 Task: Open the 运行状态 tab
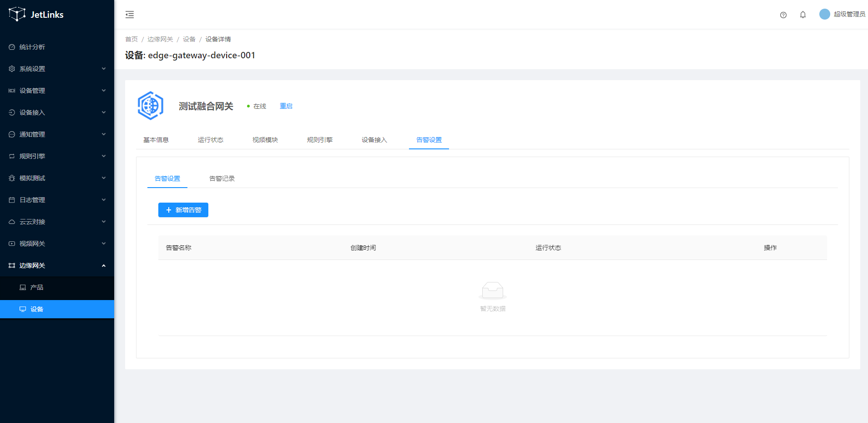coord(210,140)
